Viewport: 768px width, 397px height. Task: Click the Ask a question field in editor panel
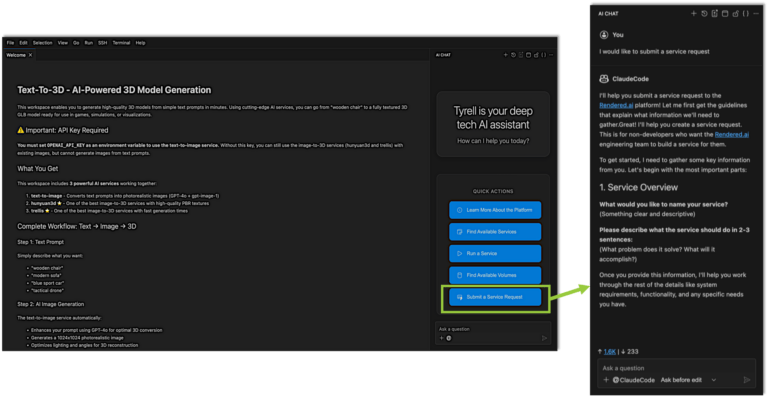point(493,329)
